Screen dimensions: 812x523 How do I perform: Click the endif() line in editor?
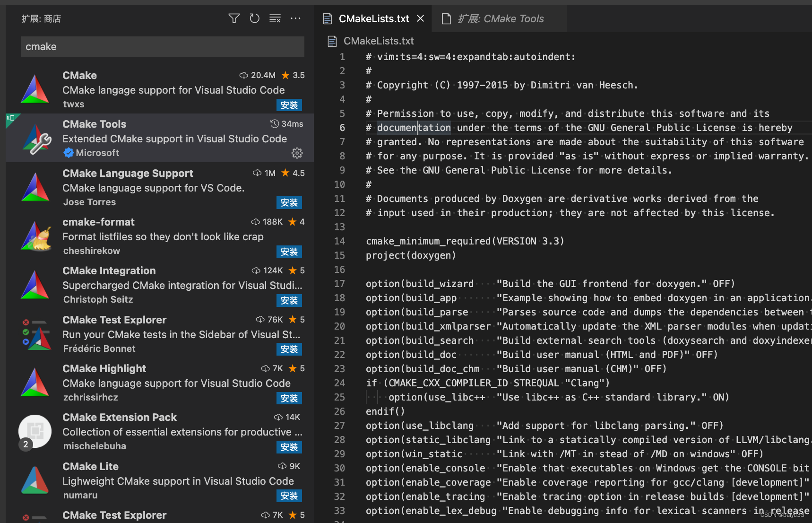(385, 411)
